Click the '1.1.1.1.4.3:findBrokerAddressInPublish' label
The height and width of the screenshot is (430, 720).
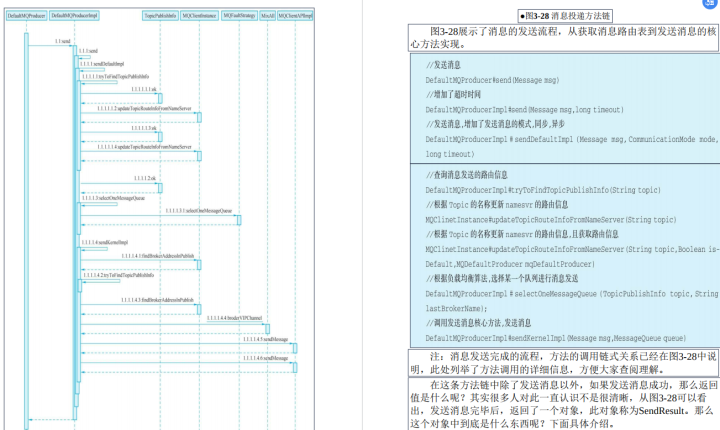point(158,300)
